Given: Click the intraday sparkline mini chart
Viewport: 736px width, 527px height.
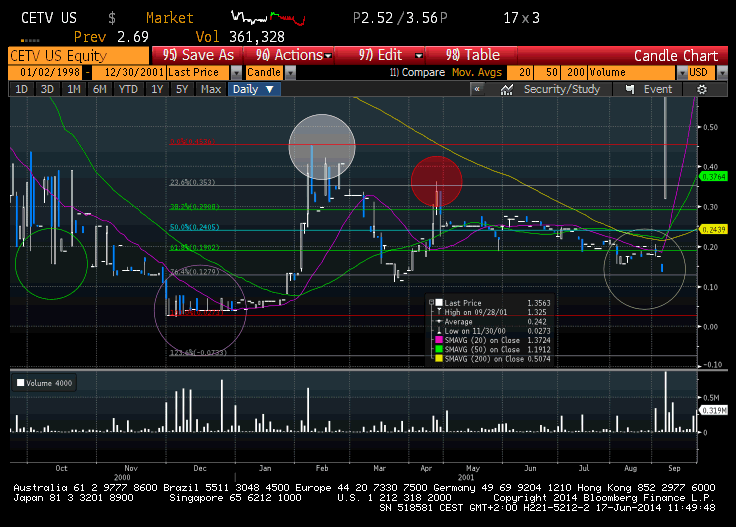Looking at the screenshot, I should [x=268, y=18].
